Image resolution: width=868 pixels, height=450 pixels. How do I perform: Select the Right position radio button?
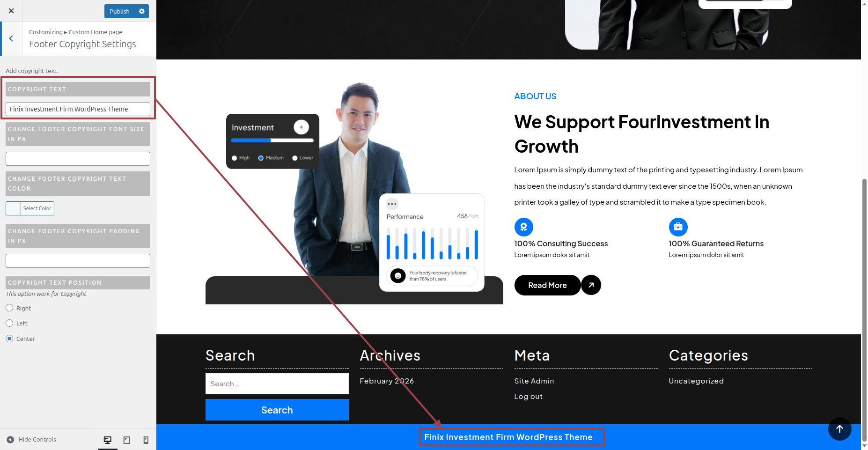(x=9, y=308)
